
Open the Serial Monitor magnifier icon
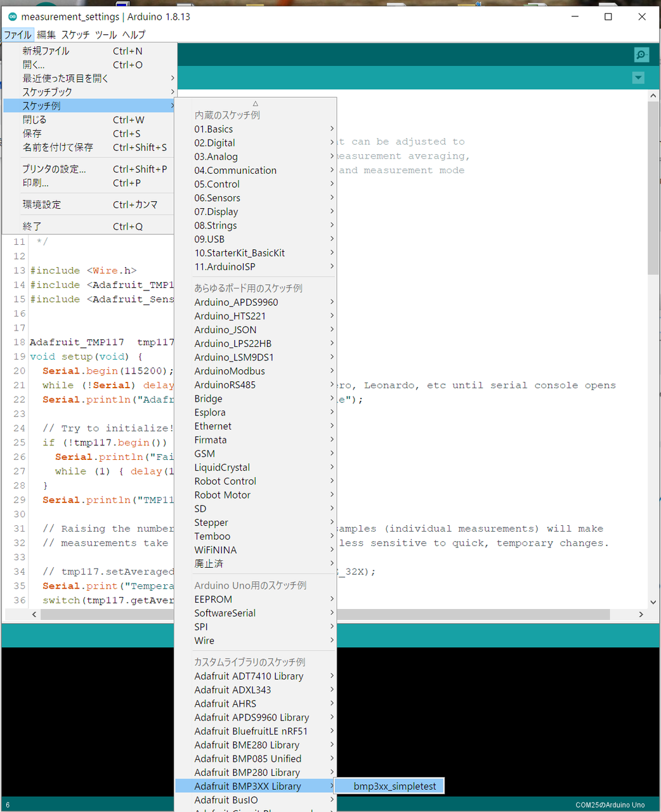click(x=641, y=55)
